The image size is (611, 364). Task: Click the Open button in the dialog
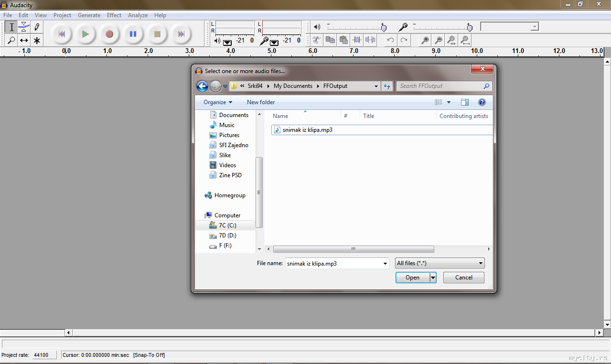[x=412, y=278]
